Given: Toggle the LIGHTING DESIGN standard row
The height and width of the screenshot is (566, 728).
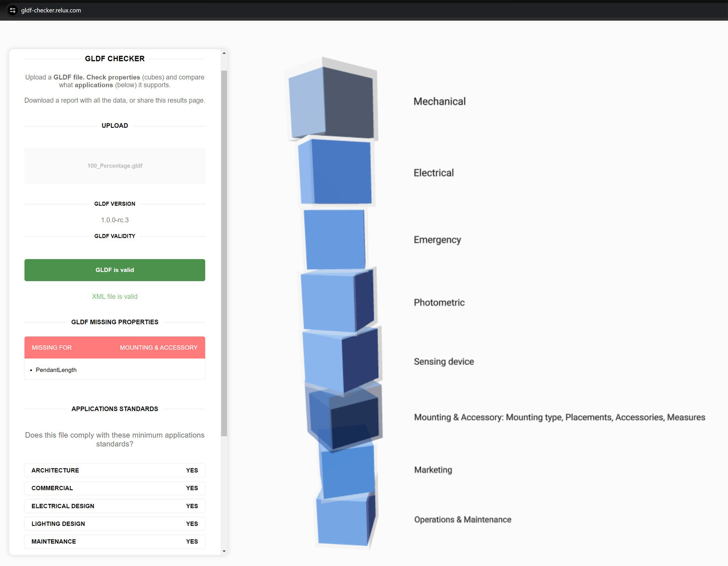Looking at the screenshot, I should point(115,523).
